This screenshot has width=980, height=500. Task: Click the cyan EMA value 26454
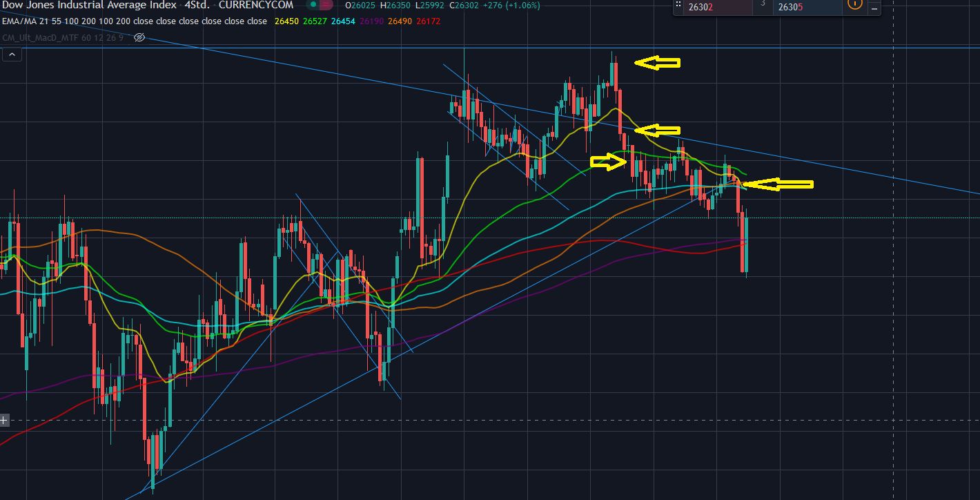pos(343,21)
